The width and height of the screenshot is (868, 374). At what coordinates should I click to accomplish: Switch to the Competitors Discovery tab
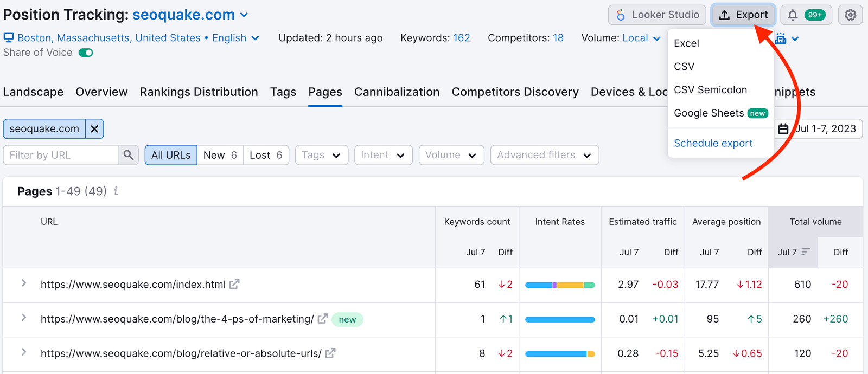pos(515,92)
